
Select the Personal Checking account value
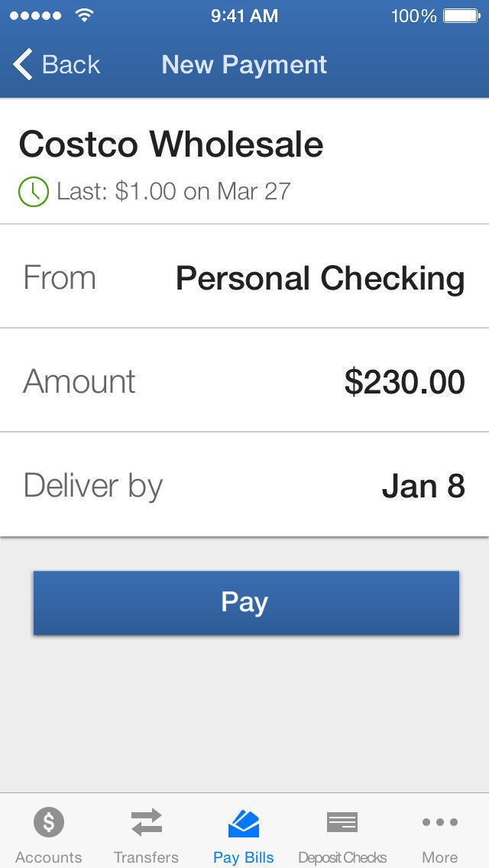pyautogui.click(x=319, y=277)
